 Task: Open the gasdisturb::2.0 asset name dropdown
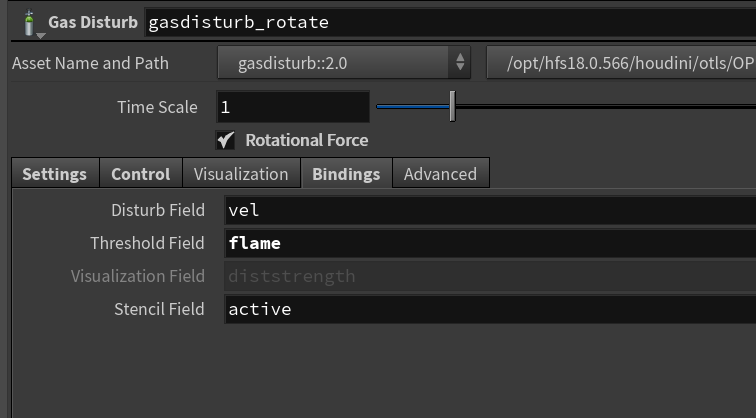343,63
